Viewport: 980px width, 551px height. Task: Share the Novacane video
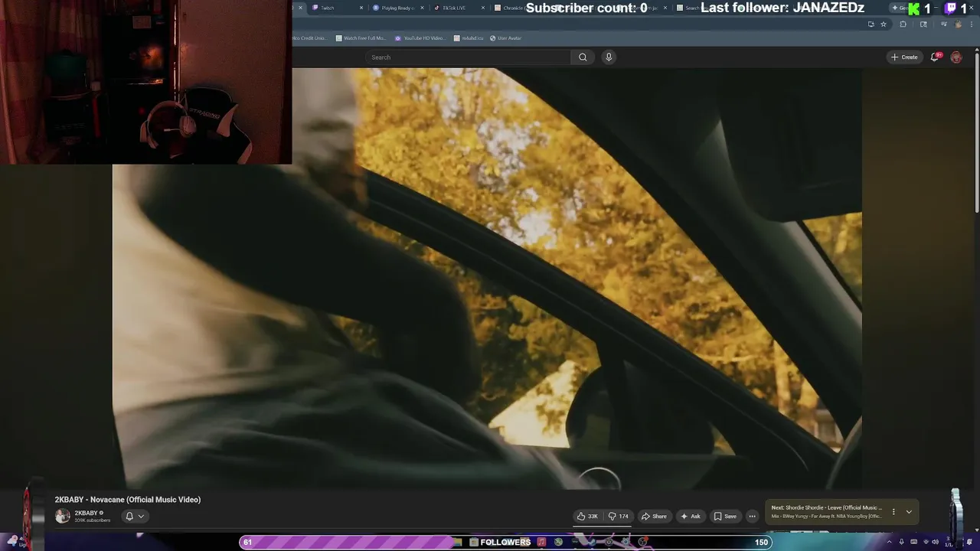654,516
